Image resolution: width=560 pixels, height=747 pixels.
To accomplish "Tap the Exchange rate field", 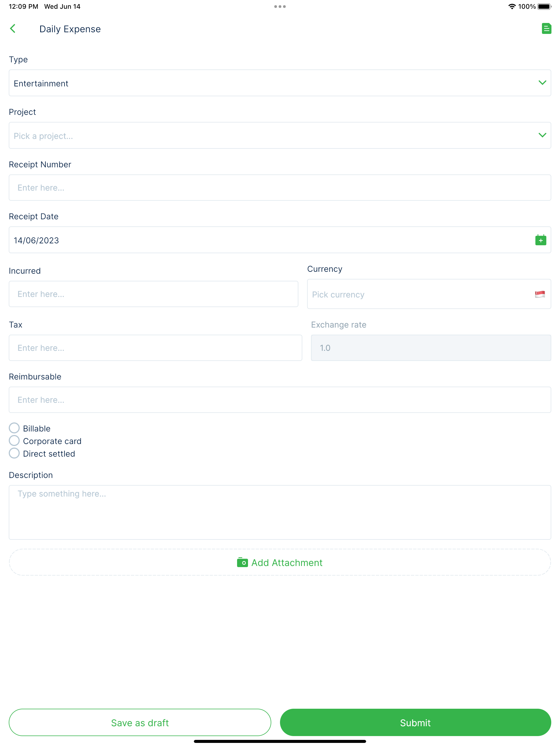I will 431,348.
